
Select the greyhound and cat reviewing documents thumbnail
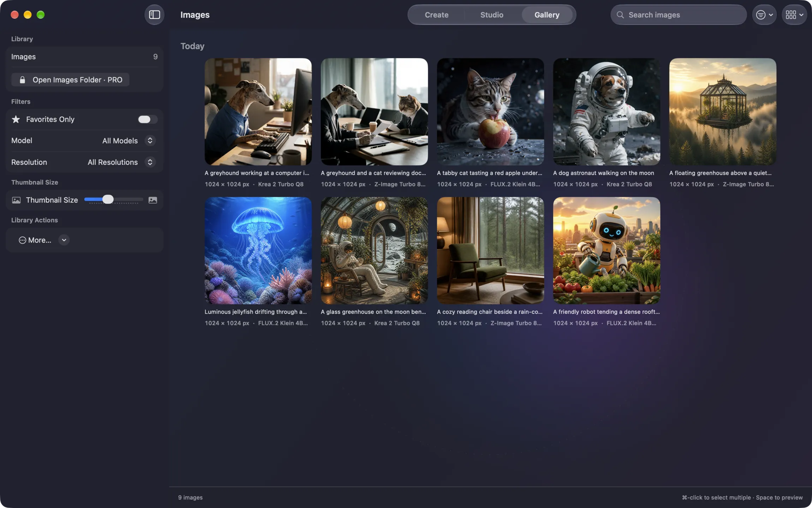click(x=374, y=112)
